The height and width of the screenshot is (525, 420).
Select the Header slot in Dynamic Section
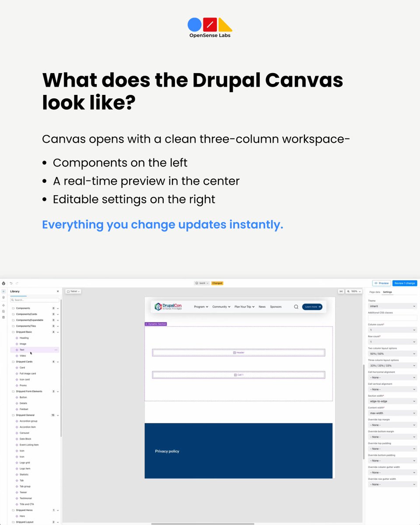tap(238, 353)
